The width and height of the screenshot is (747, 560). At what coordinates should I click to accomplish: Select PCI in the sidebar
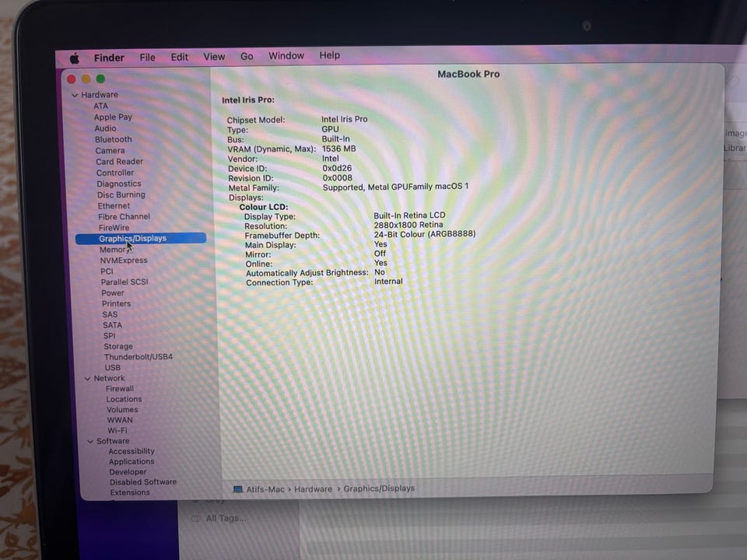(x=107, y=271)
